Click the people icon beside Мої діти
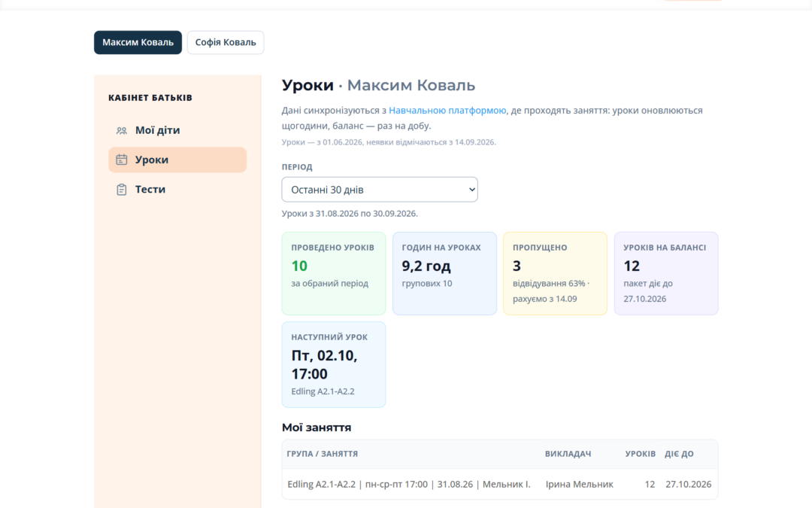812x508 pixels. coord(122,131)
